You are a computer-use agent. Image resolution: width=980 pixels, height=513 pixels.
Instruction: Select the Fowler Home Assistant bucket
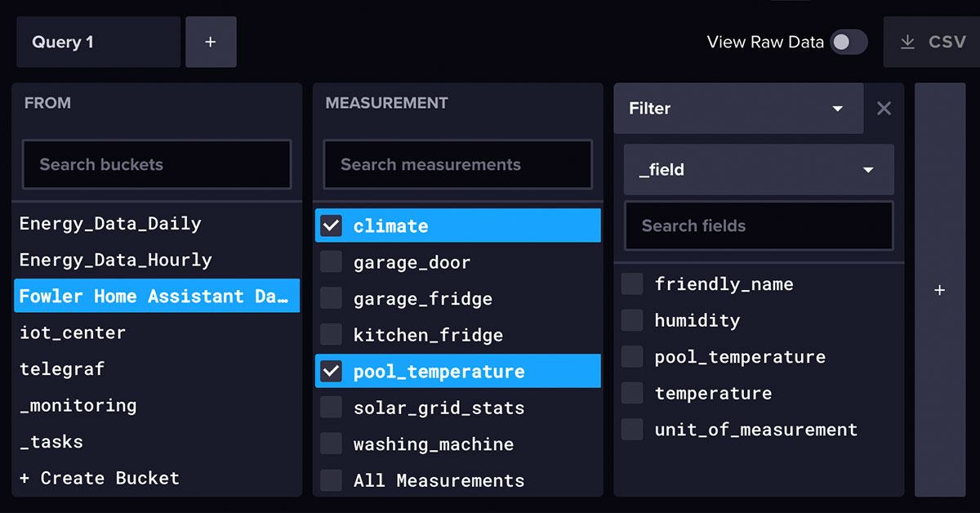pyautogui.click(x=157, y=296)
